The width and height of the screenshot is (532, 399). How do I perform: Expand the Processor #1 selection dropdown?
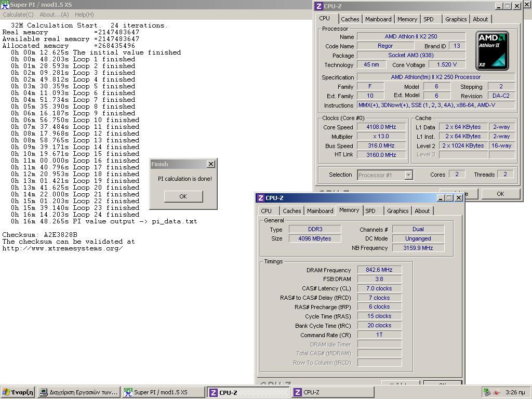pos(409,175)
